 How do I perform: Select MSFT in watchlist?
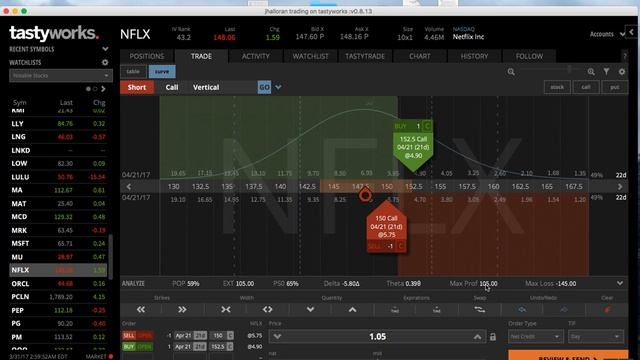[x=58, y=243]
